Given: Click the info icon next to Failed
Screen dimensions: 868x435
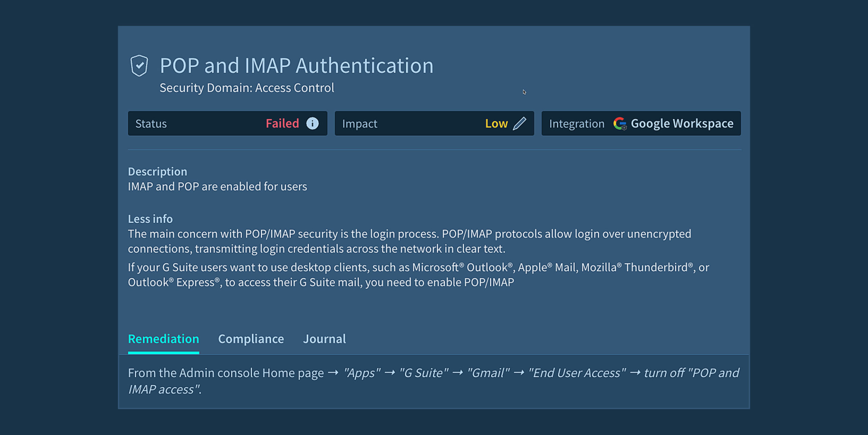Looking at the screenshot, I should (312, 124).
